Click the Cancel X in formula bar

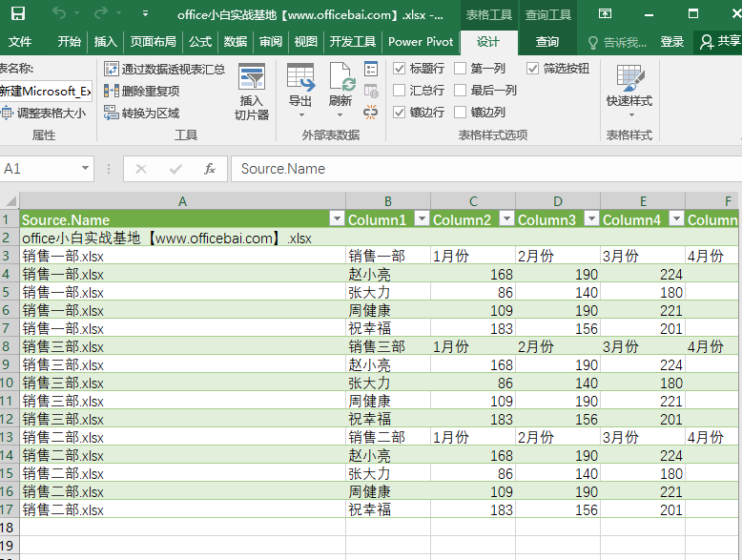141,169
